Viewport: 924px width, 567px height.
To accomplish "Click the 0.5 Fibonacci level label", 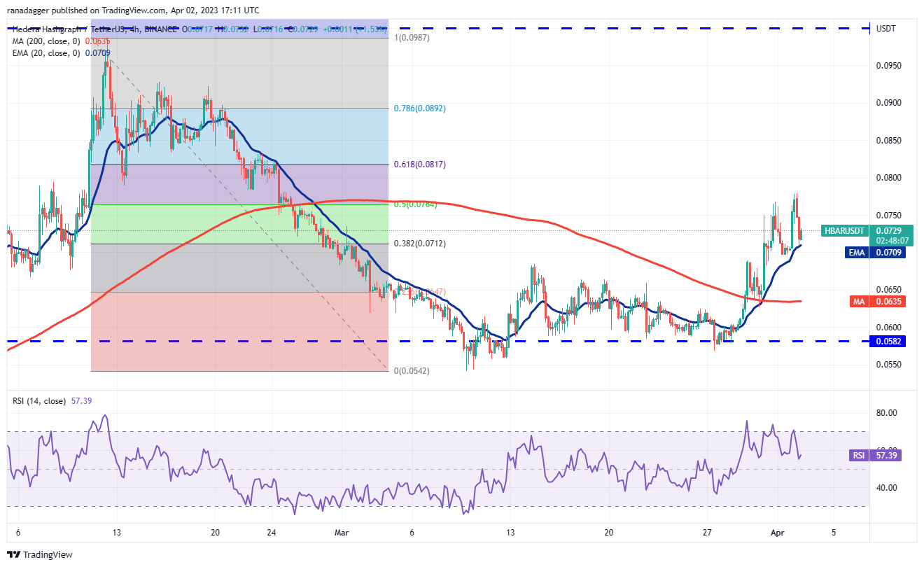I will [417, 204].
